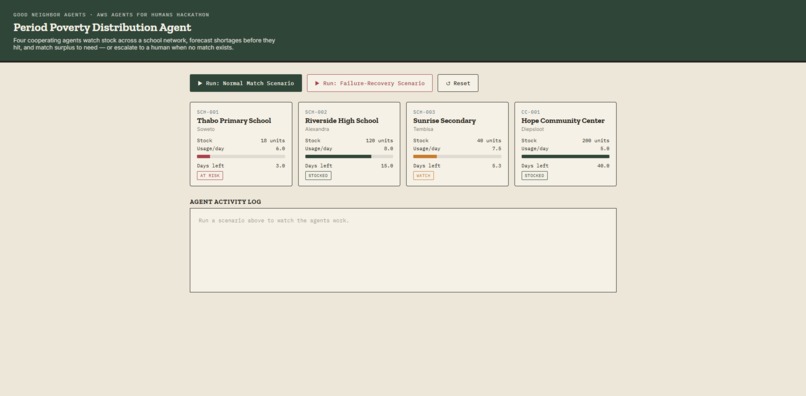Click the full stock bar for Hope Community Center
The height and width of the screenshot is (396, 806).
pos(565,156)
